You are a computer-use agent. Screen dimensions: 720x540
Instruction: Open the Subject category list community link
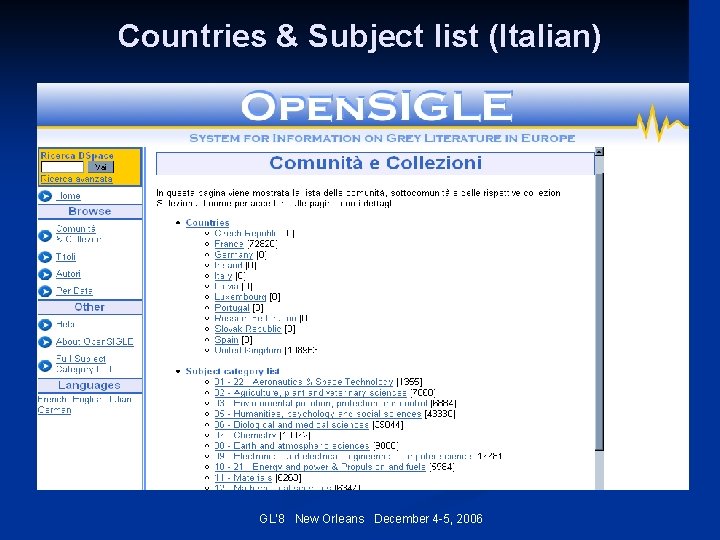(x=232, y=371)
